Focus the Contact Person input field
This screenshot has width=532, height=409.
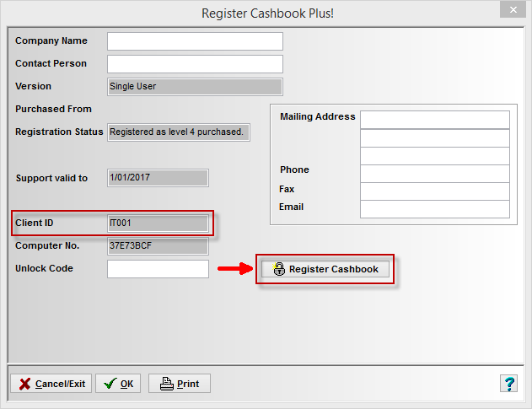195,64
